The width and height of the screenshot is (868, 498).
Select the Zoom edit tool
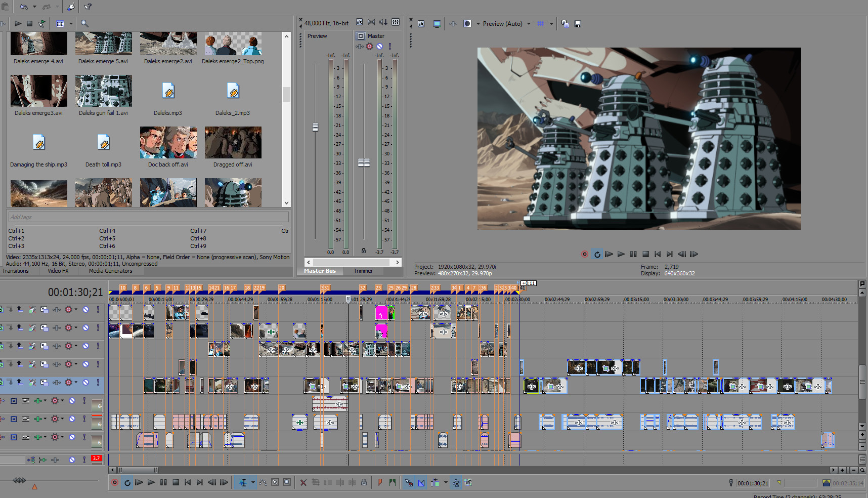tap(287, 483)
